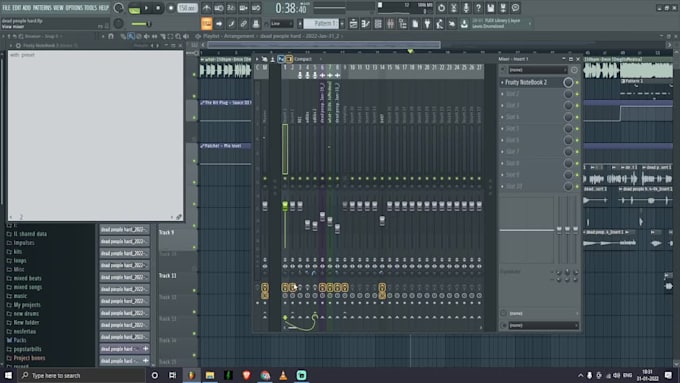Open the Packs folder in browser

point(20,340)
